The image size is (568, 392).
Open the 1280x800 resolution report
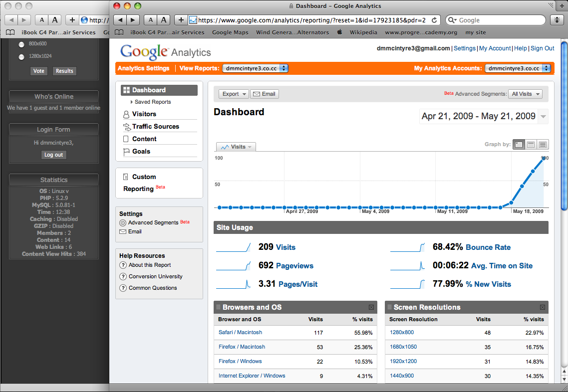tap(402, 332)
